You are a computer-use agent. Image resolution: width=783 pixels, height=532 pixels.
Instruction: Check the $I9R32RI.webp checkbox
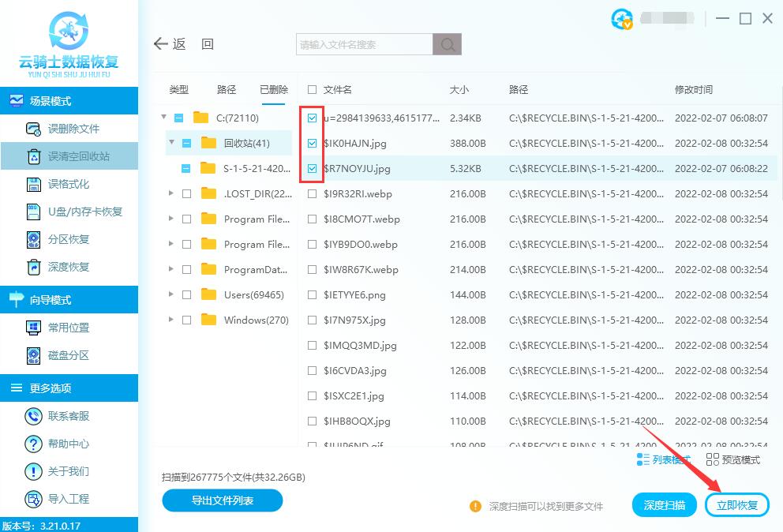(312, 194)
